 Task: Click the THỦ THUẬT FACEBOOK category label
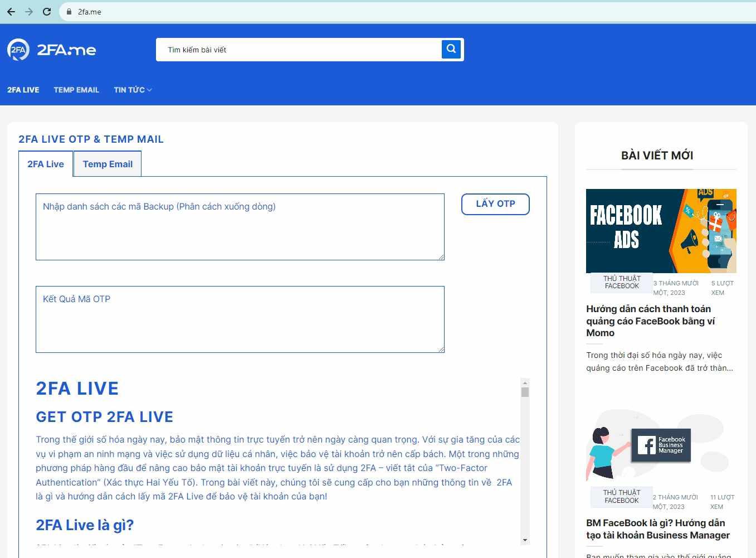(621, 283)
